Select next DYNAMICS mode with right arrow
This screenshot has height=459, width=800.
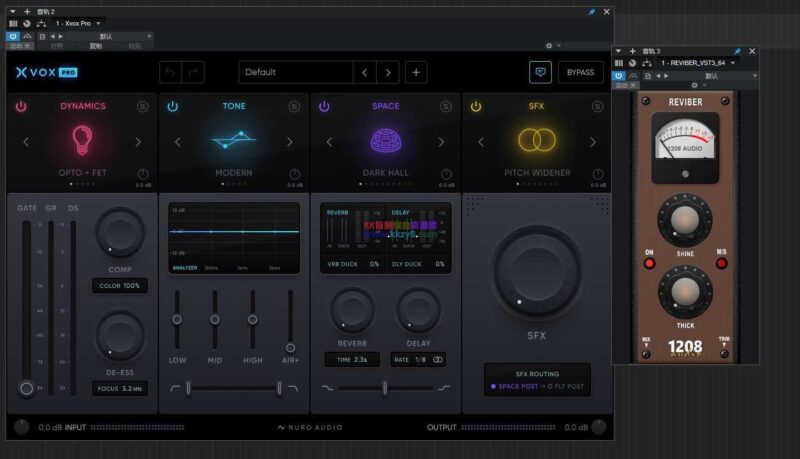pyautogui.click(x=138, y=142)
